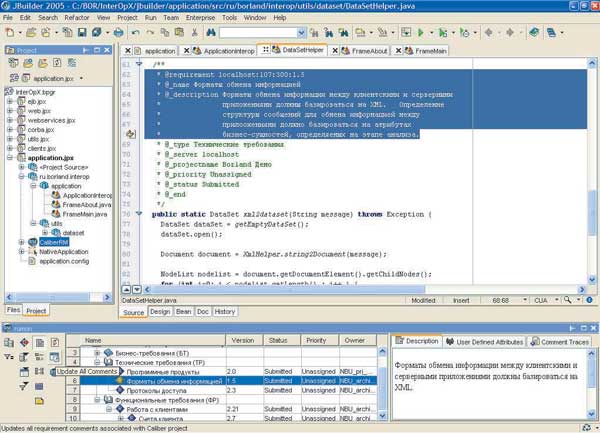Click the Help book icon

[x=534, y=33]
